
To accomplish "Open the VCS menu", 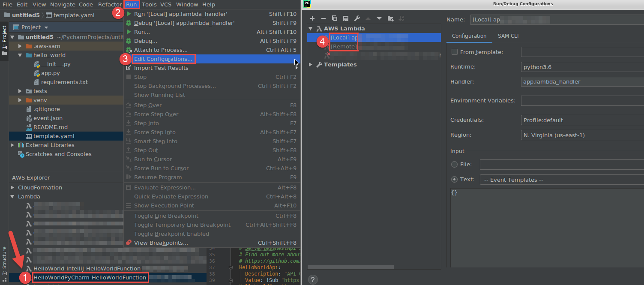I will click(x=165, y=4).
